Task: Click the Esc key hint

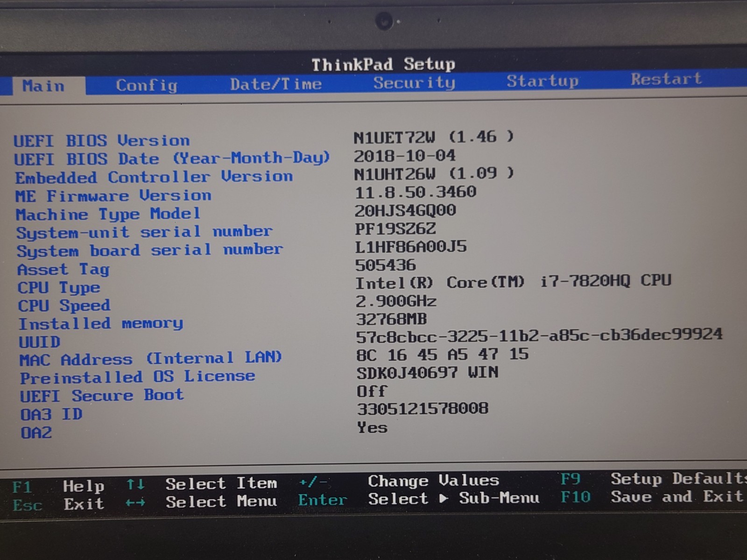Action: point(28,505)
